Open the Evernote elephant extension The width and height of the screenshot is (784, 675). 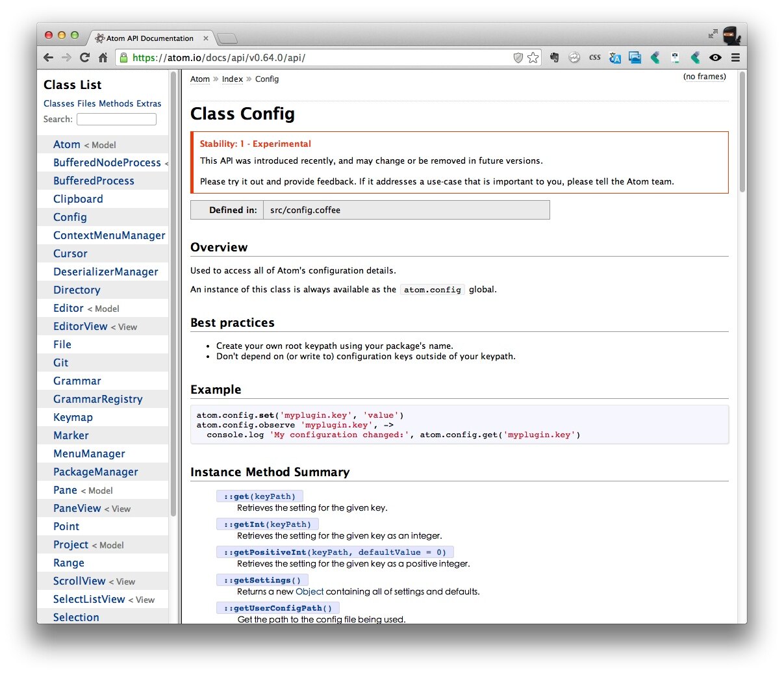click(x=554, y=57)
